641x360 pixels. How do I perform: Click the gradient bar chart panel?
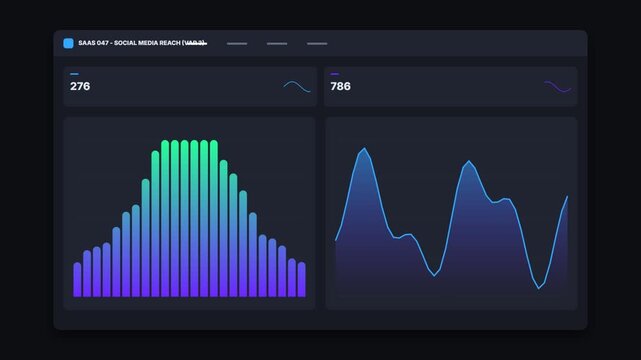coord(189,213)
